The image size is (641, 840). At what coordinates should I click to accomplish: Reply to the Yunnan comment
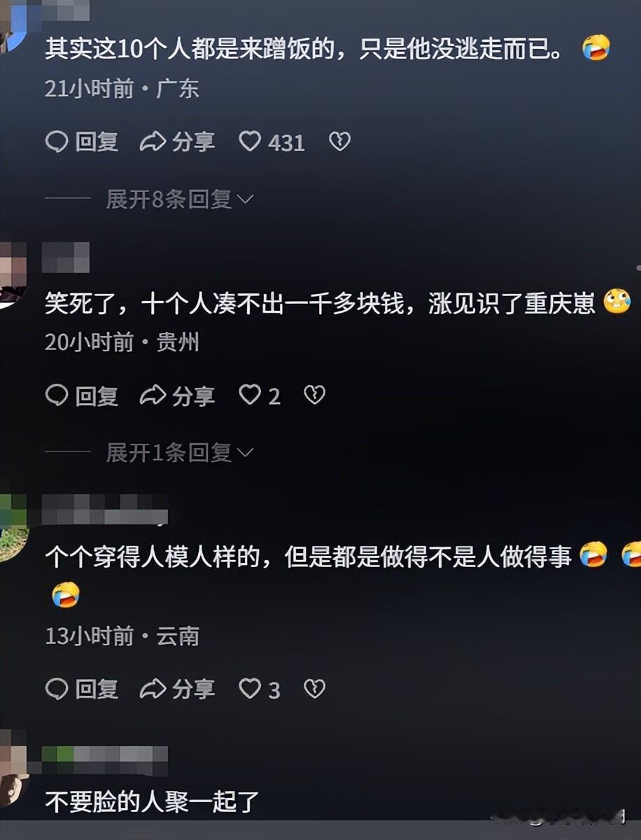click(82, 689)
